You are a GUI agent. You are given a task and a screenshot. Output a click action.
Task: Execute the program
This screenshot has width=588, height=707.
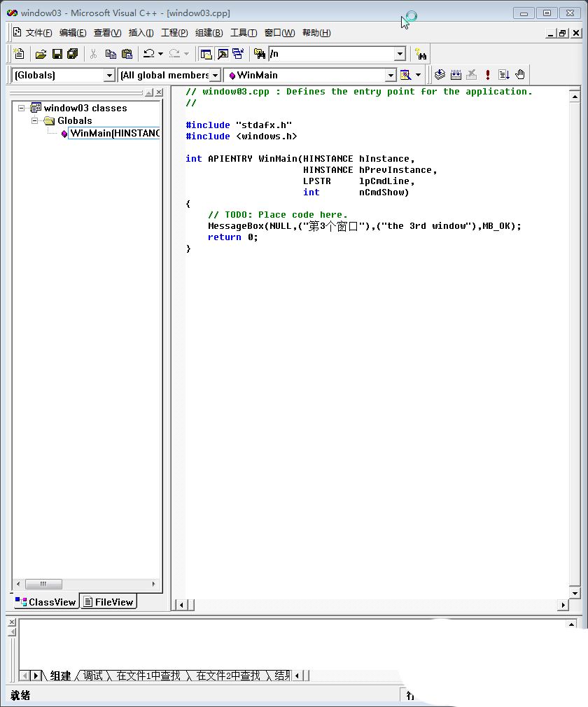487,75
